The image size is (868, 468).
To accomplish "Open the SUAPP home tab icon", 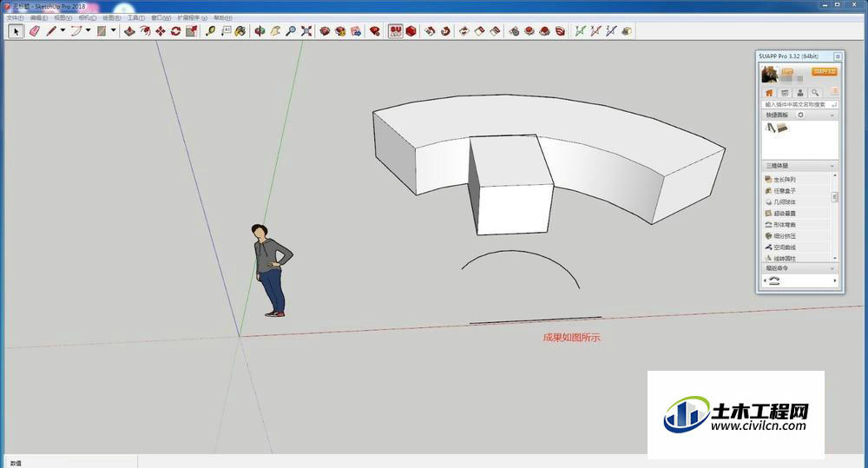I will (x=769, y=93).
